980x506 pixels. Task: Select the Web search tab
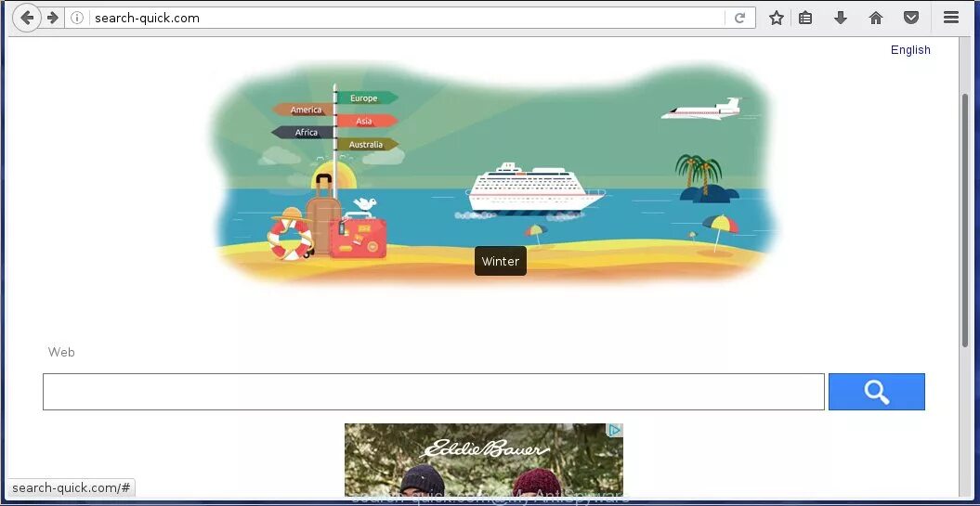61,352
